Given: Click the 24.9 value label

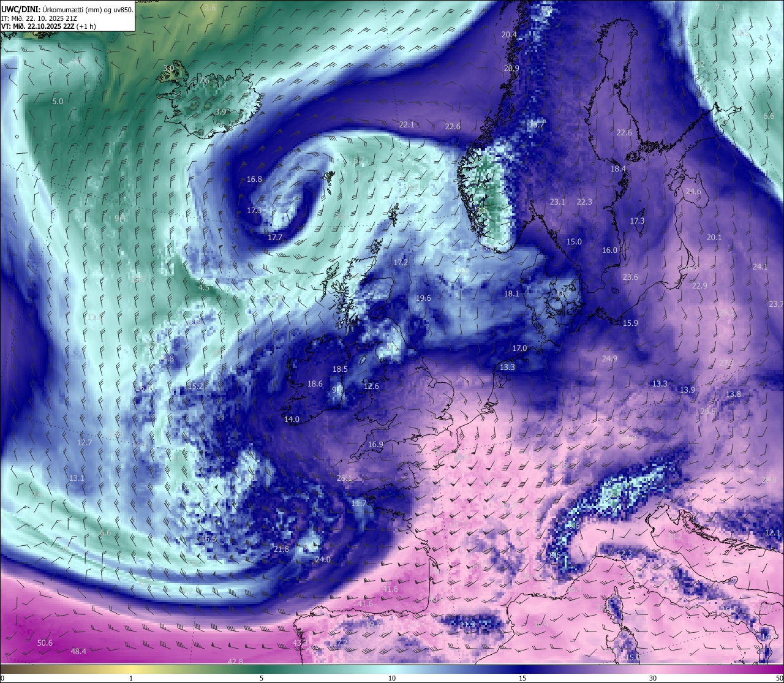Looking at the screenshot, I should pos(609,358).
